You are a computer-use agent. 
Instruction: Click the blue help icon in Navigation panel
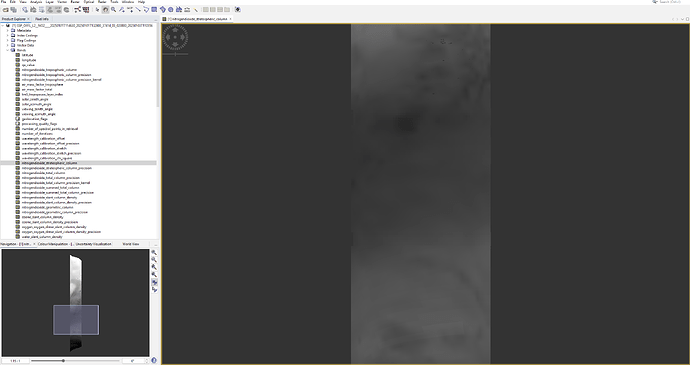click(x=154, y=360)
